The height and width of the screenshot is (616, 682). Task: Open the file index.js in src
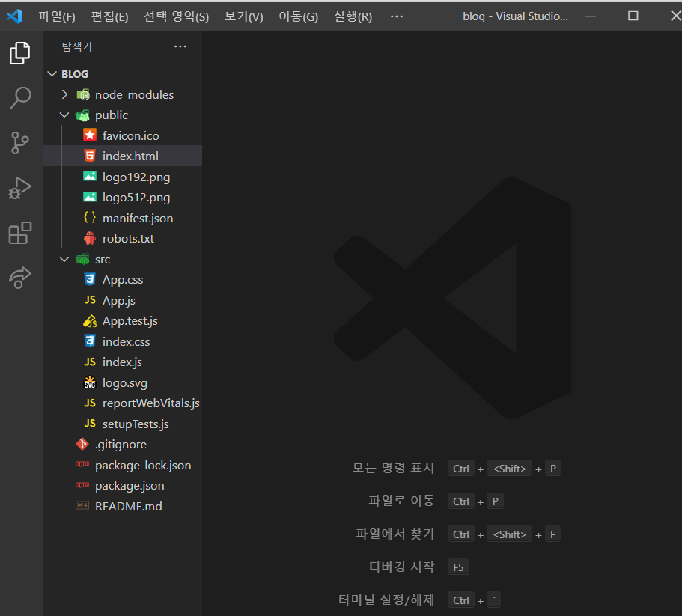(x=122, y=362)
